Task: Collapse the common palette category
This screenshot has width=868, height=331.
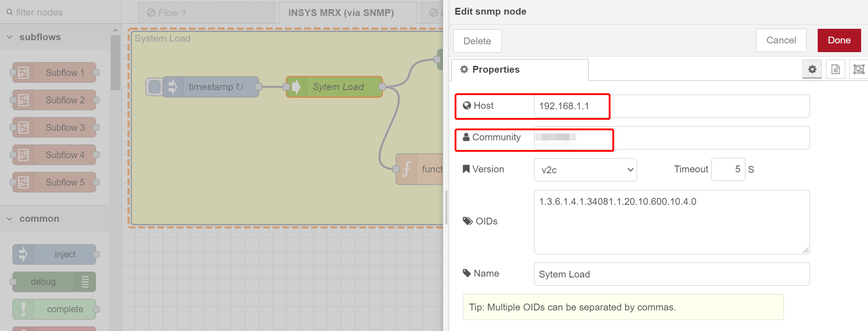Action: pos(39,219)
